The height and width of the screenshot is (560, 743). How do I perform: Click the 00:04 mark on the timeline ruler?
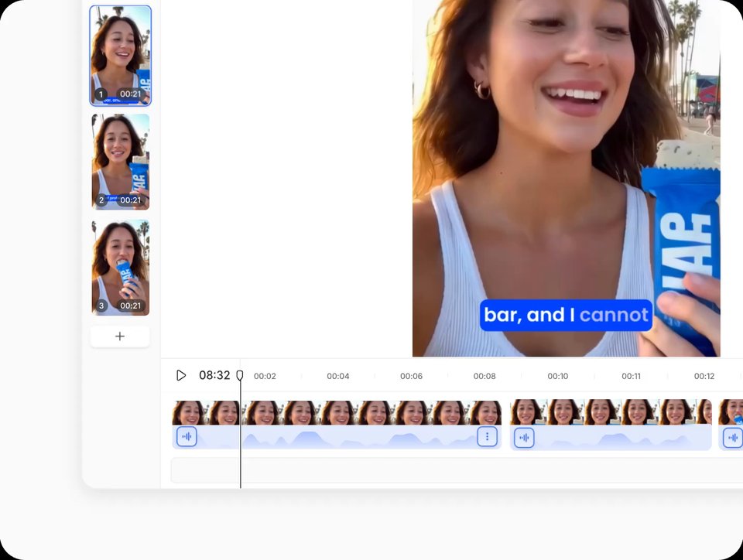[337, 376]
